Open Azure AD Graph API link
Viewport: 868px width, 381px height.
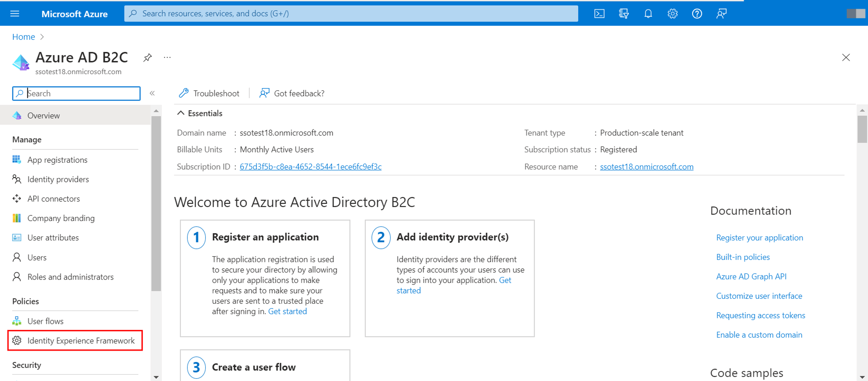point(751,277)
